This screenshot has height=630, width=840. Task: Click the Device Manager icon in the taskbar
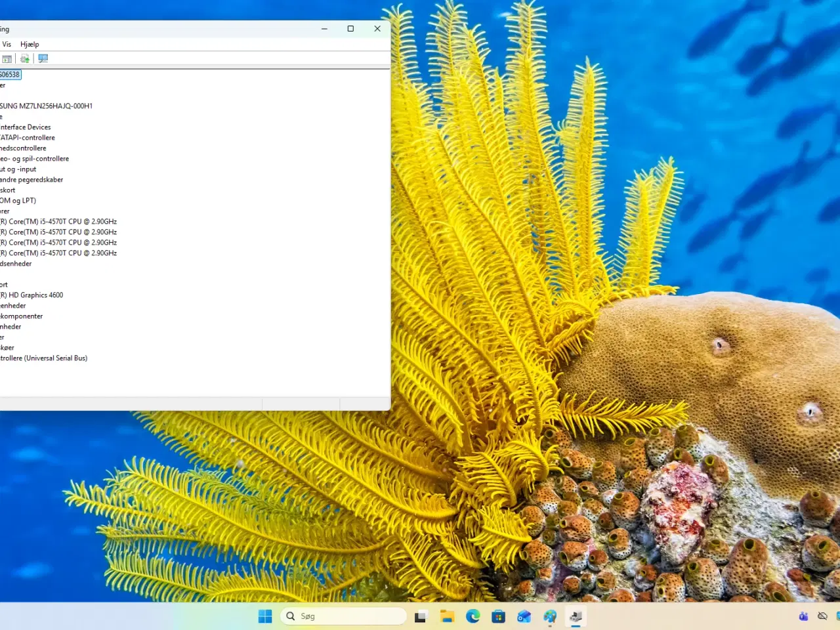[576, 616]
